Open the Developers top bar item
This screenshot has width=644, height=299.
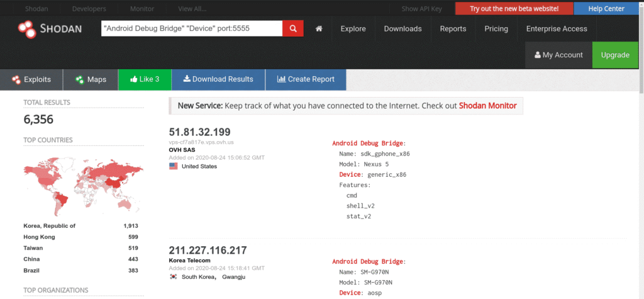click(89, 9)
